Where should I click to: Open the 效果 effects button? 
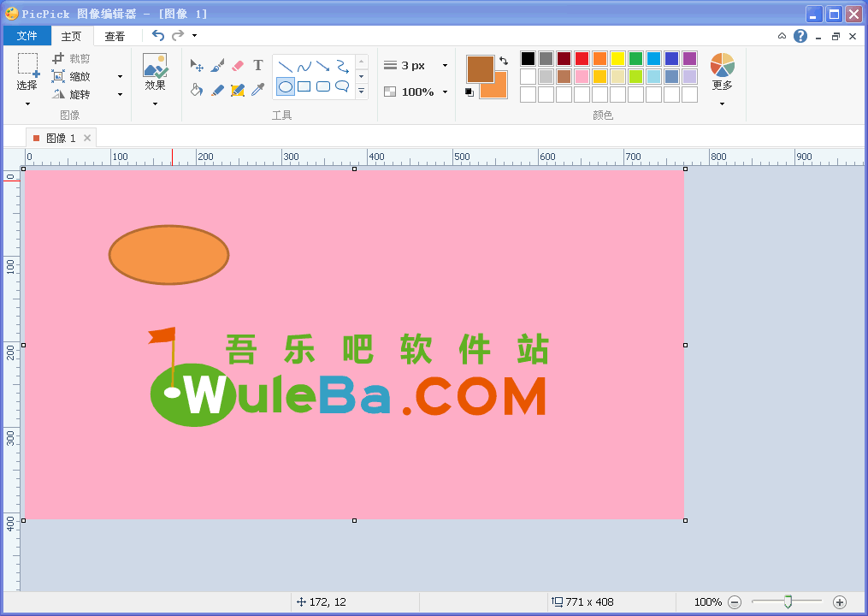click(x=155, y=72)
